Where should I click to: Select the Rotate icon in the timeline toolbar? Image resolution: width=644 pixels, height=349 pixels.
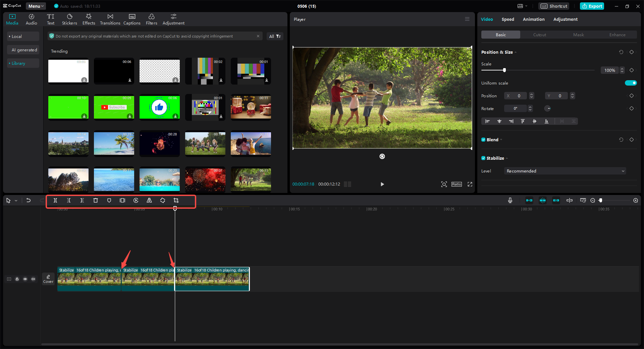[x=163, y=200]
